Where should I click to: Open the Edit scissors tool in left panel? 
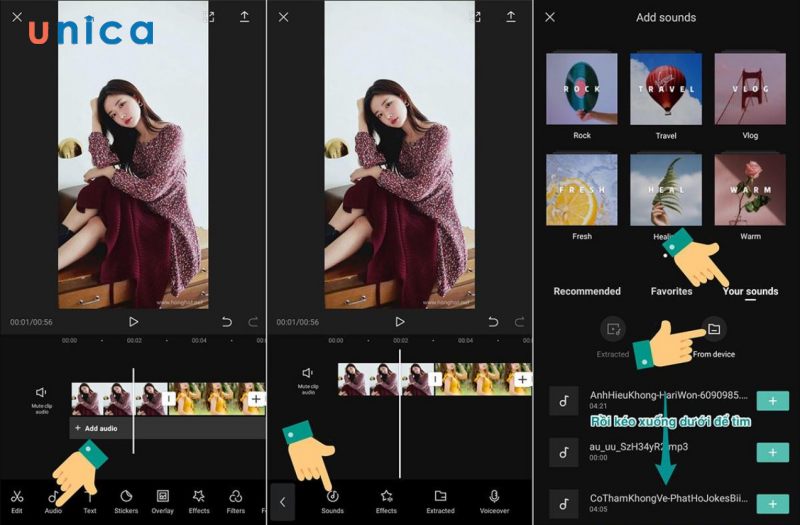[17, 501]
